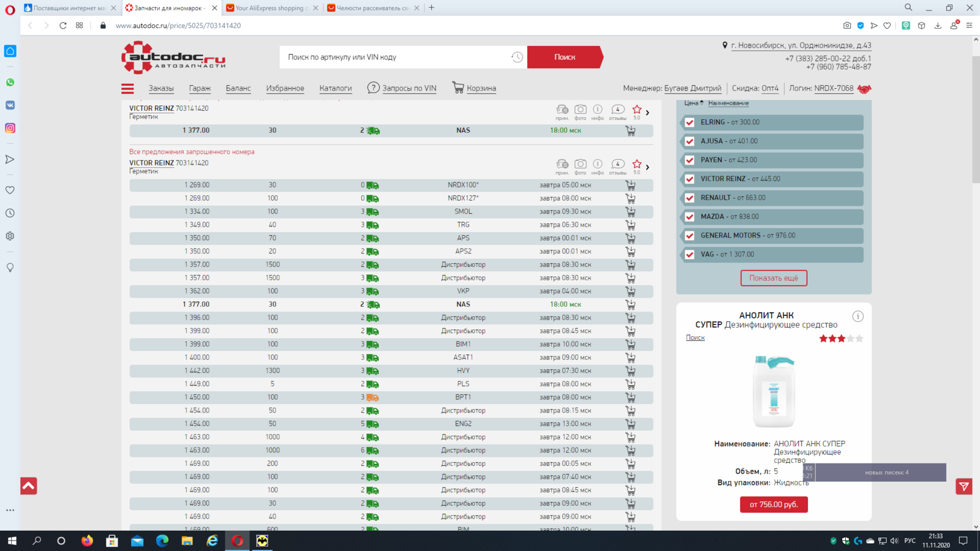Click the Поиск link in Anolit card
This screenshot has height=551, width=980.
click(x=695, y=338)
